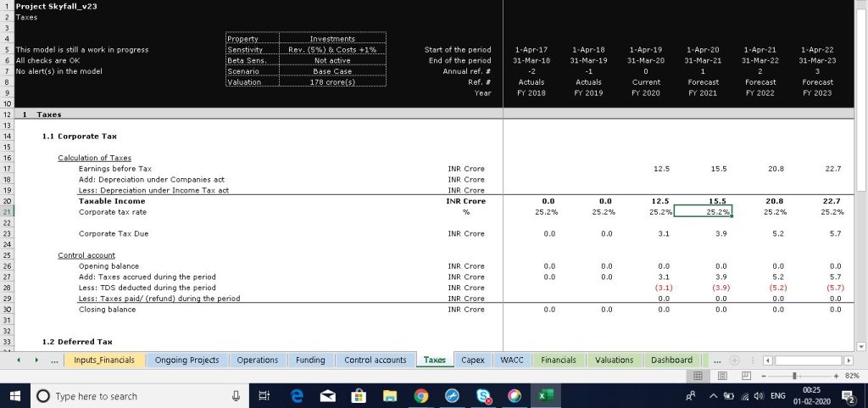Click the Windows search box
This screenshot has height=408, width=868.
click(127, 396)
